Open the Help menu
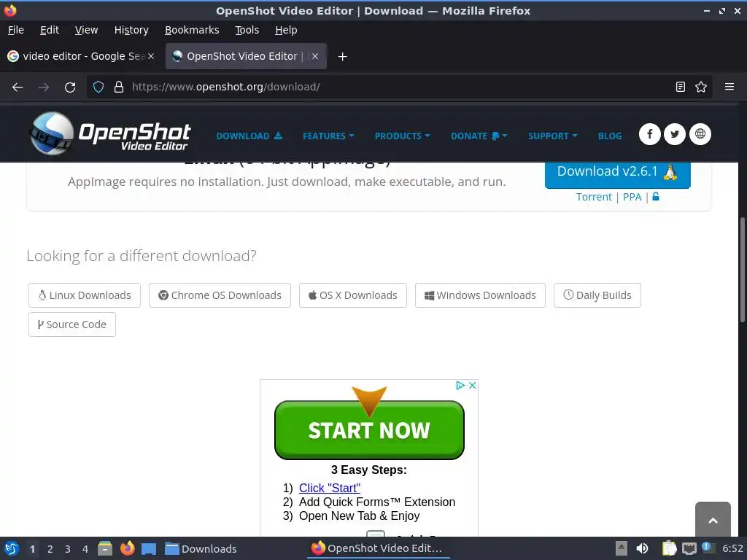Image resolution: width=747 pixels, height=560 pixels. 286,30
